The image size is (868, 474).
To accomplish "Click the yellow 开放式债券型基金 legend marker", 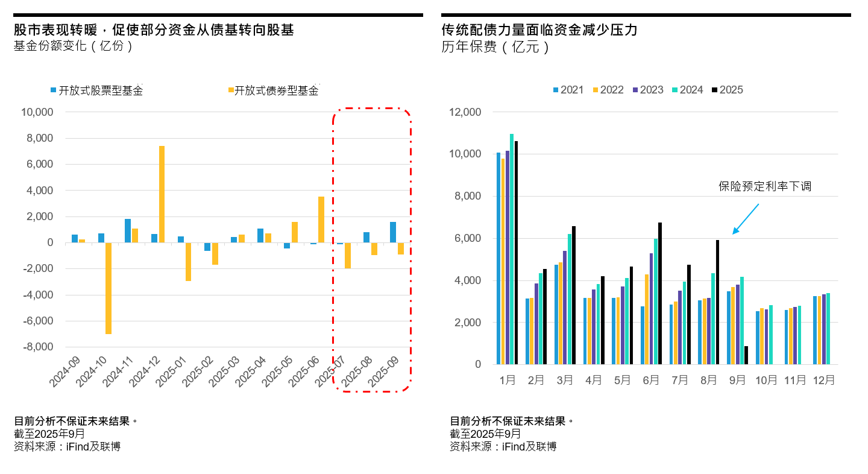I will pos(230,90).
